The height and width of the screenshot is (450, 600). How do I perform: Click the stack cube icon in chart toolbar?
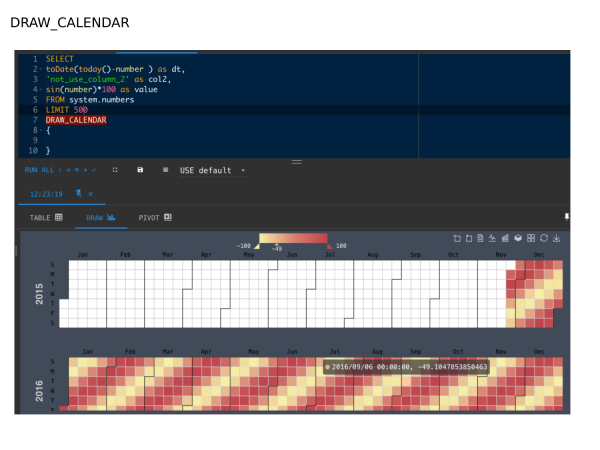coord(518,238)
